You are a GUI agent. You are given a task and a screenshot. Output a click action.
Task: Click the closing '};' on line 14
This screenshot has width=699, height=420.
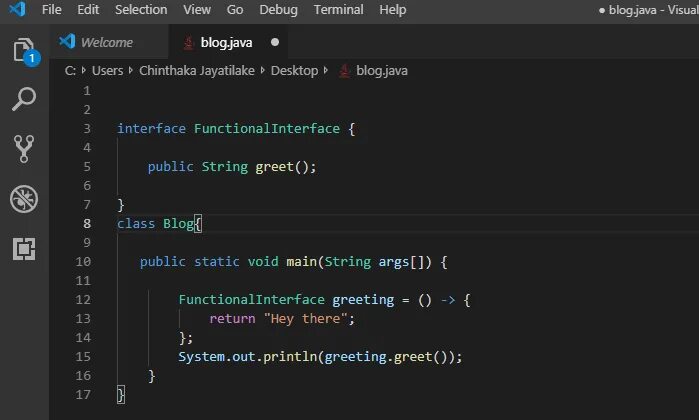tap(186, 338)
